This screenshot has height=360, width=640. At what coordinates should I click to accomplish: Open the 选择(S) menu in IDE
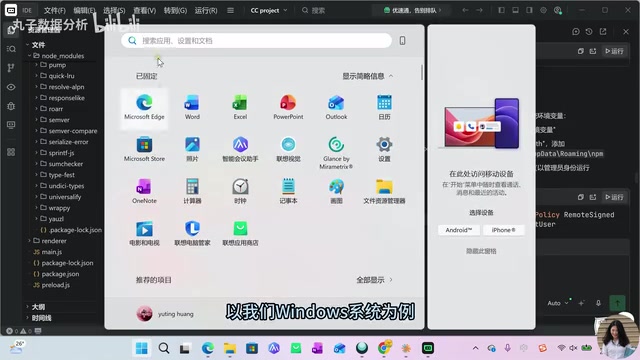(x=114, y=10)
